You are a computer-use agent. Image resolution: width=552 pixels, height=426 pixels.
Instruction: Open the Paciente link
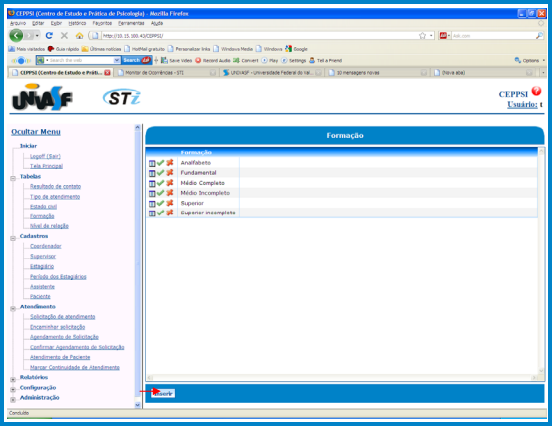40,296
